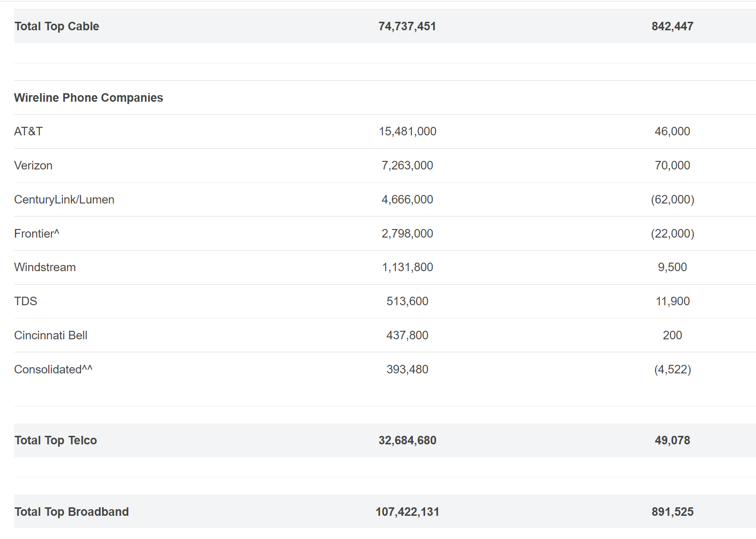Screen dimensions: 756x539
Task: Click the Wireline Phone Companies heading
Action: (x=89, y=98)
